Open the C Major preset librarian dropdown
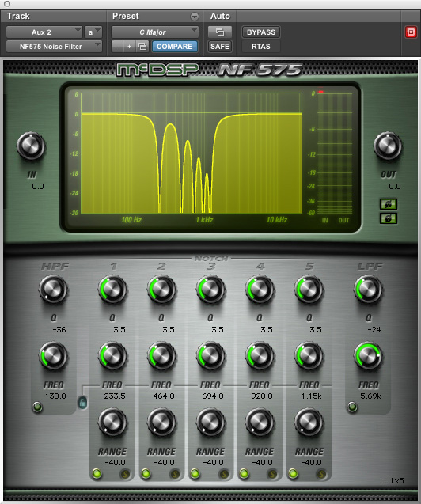Viewport: 421px width, 504px height. pos(155,32)
